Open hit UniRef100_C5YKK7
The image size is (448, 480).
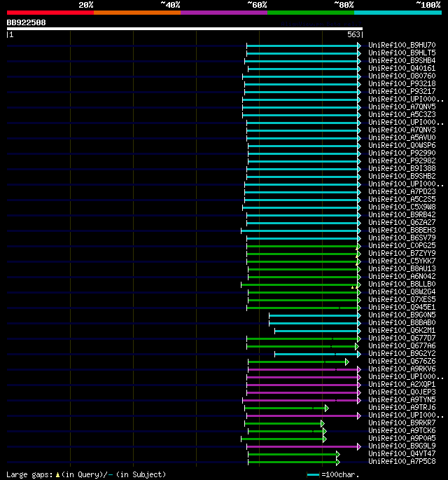402,261
